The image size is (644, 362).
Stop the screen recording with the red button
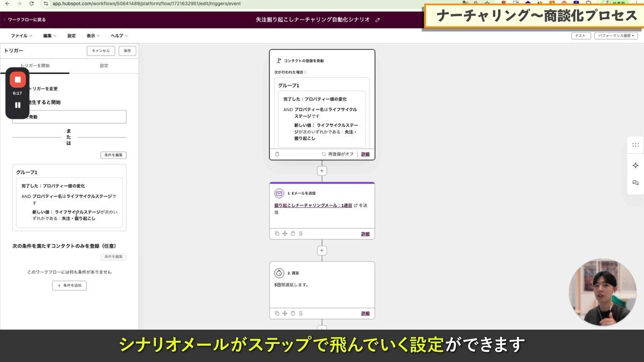[17, 80]
